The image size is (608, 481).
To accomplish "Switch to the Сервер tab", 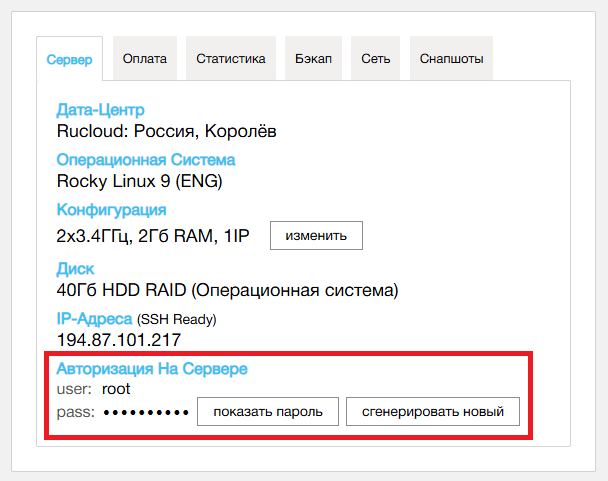I will click(x=69, y=59).
